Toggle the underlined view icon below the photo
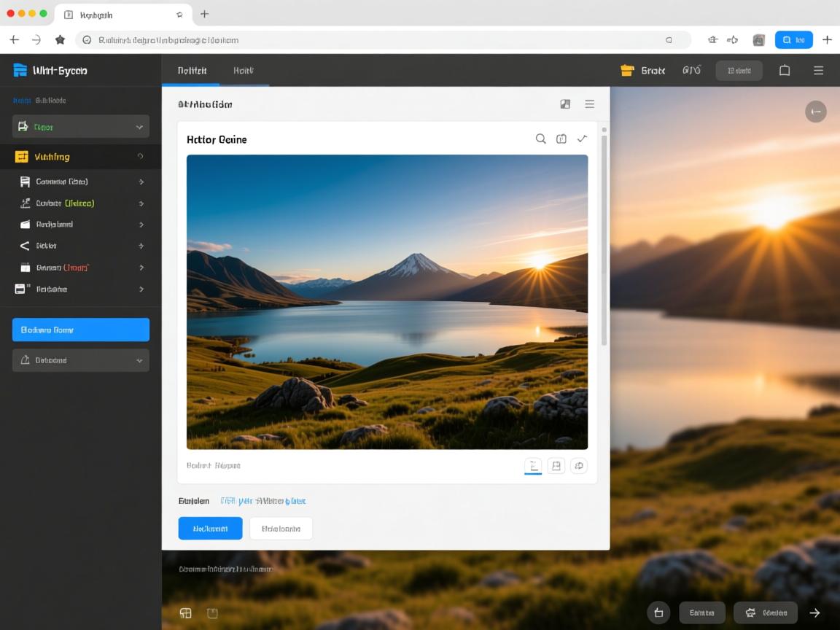 pyautogui.click(x=533, y=466)
